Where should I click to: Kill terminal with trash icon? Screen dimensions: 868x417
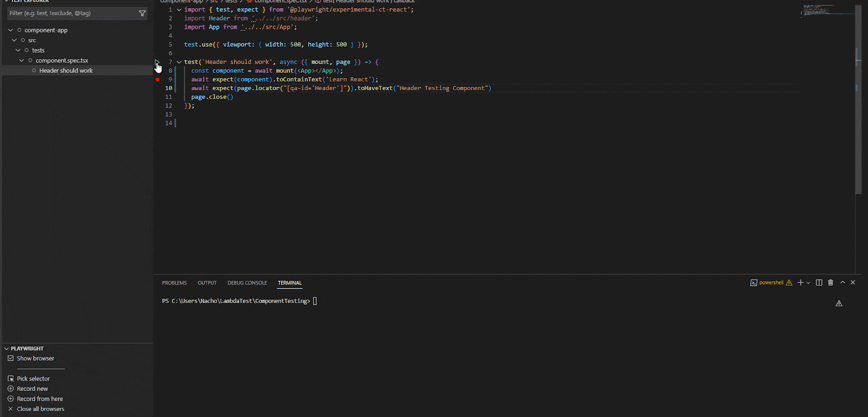coord(831,283)
